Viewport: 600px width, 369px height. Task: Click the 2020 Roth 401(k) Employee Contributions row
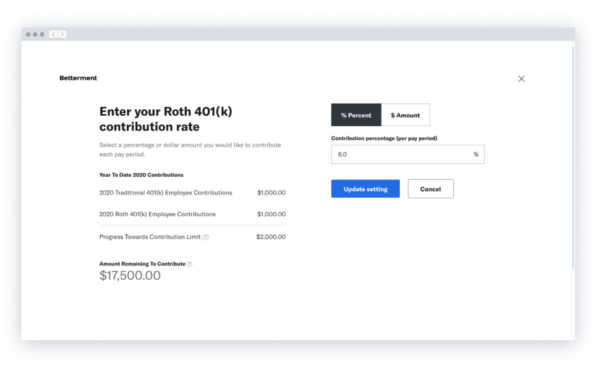click(x=192, y=214)
